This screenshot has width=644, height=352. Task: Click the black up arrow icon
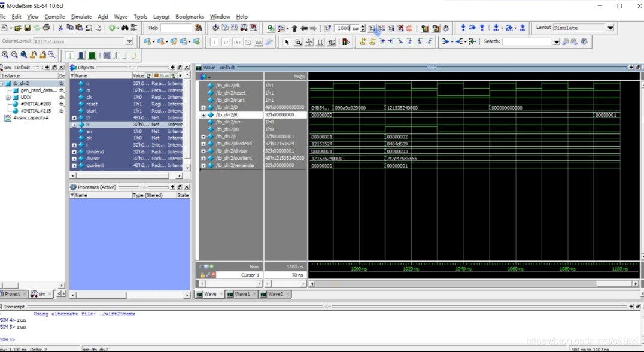tap(294, 28)
